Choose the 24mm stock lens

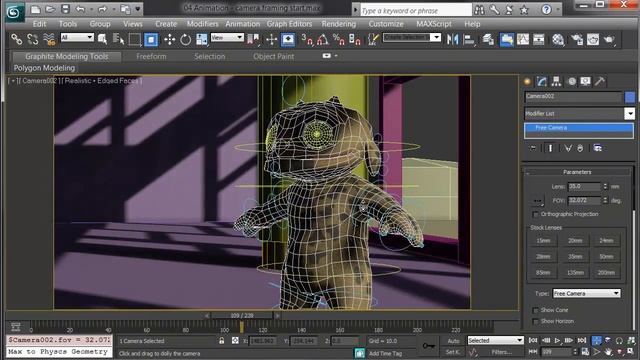[x=606, y=241]
